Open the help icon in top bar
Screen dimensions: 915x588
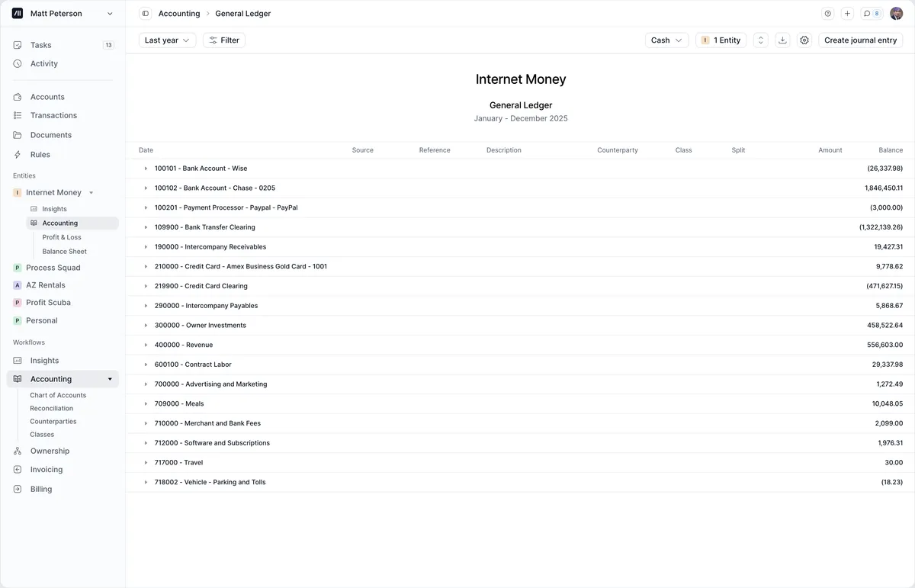tap(828, 14)
